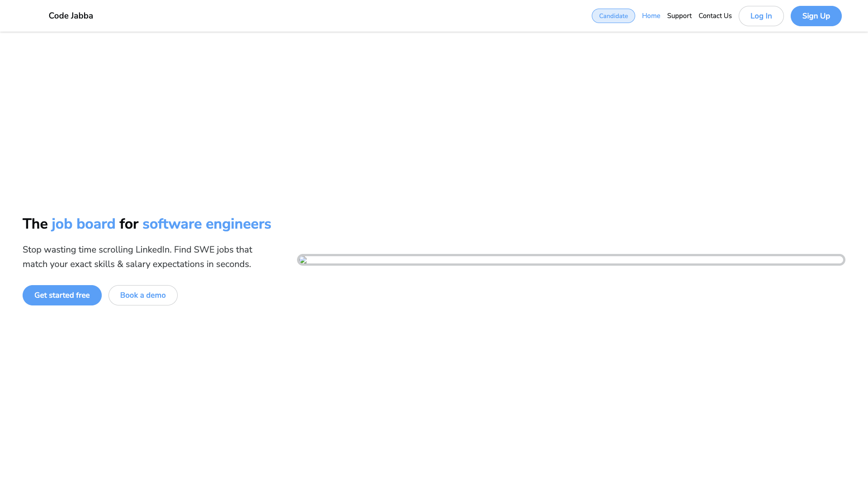Click the blue 'software engineers' headline text

(x=207, y=224)
